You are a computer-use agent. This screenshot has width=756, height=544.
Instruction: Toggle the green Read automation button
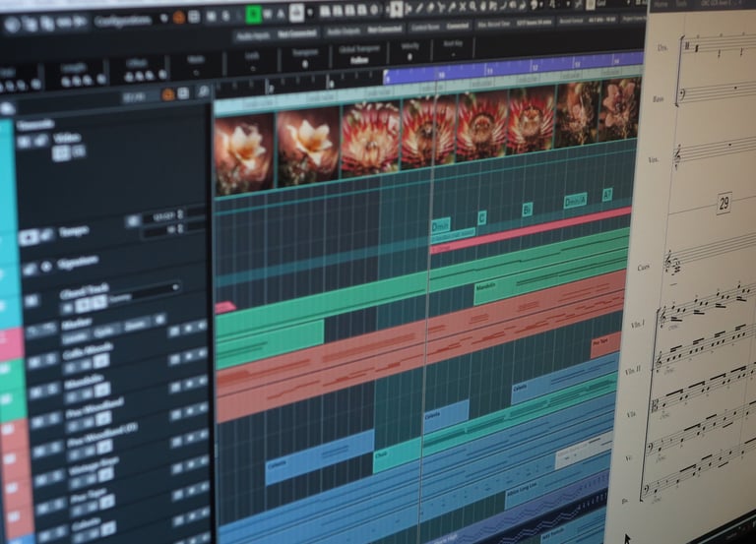point(253,15)
